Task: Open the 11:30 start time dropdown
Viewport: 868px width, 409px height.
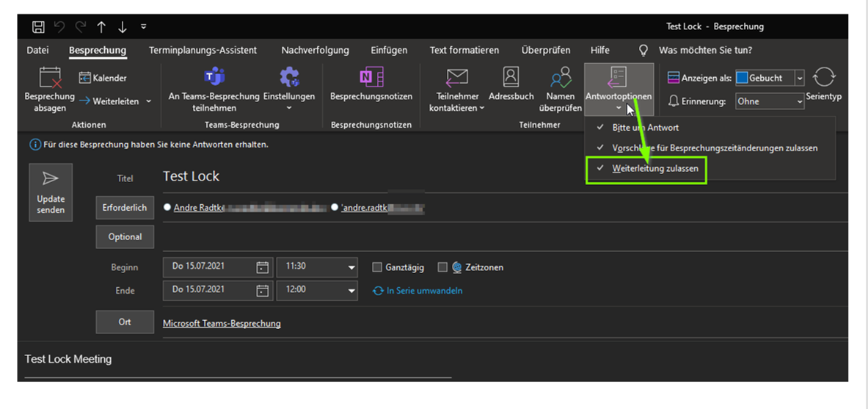Action: point(351,268)
